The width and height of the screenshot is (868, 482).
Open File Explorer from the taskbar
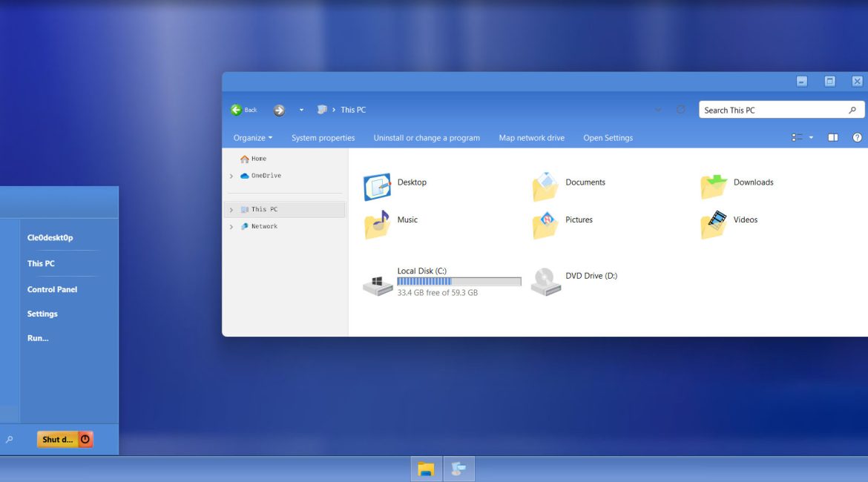click(426, 469)
